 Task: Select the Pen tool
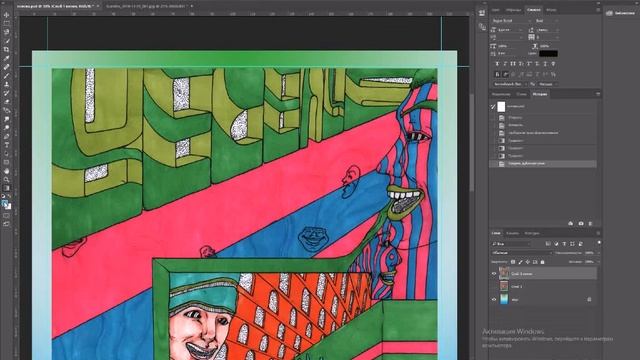[x=7, y=136]
